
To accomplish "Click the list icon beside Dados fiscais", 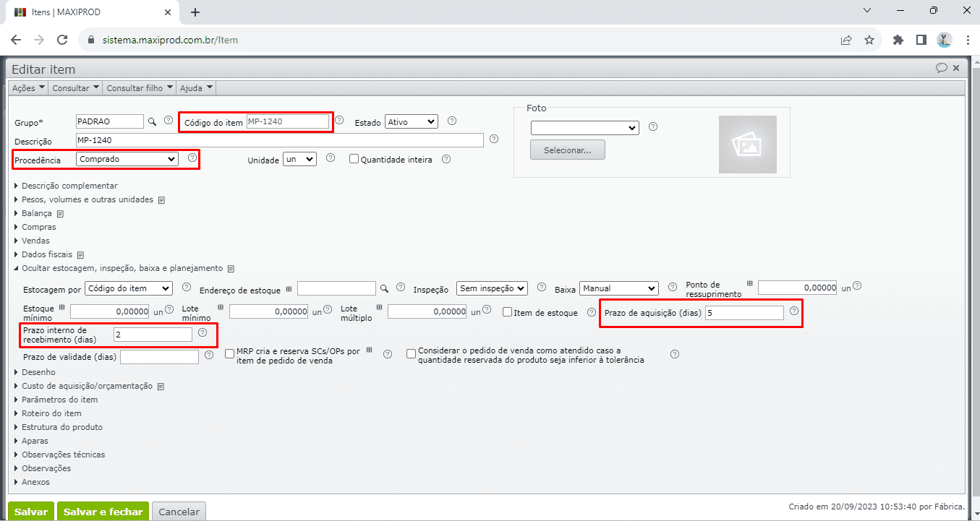I will (x=81, y=255).
